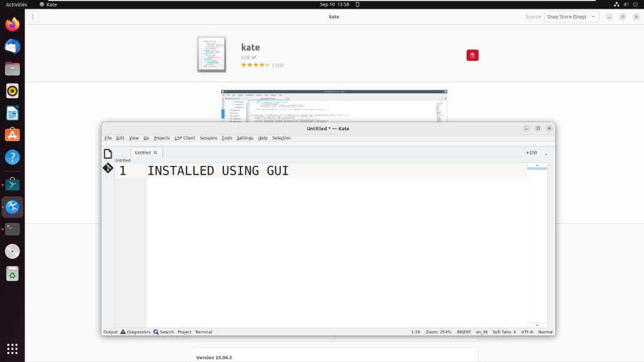Go back in the Software store window
This screenshot has width=644, height=362.
[x=33, y=17]
